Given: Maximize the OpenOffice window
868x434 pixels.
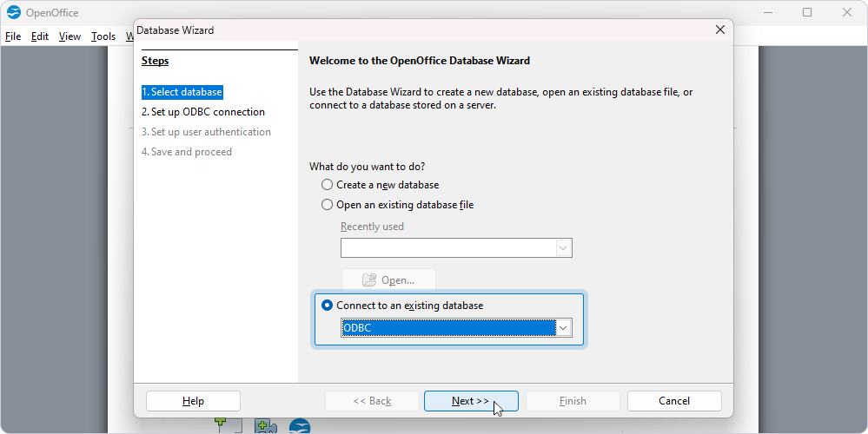Looking at the screenshot, I should [x=807, y=12].
